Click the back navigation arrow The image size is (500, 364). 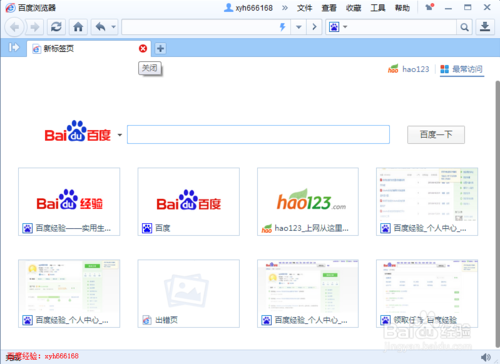click(x=14, y=27)
